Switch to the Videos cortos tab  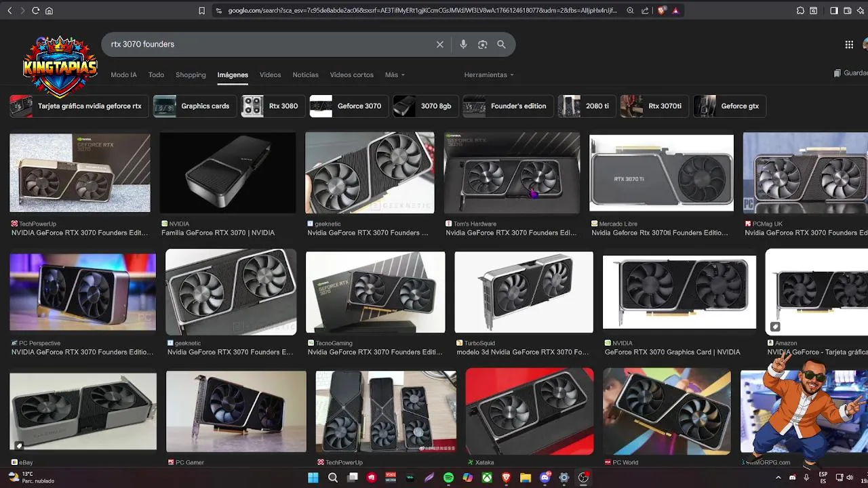click(351, 75)
